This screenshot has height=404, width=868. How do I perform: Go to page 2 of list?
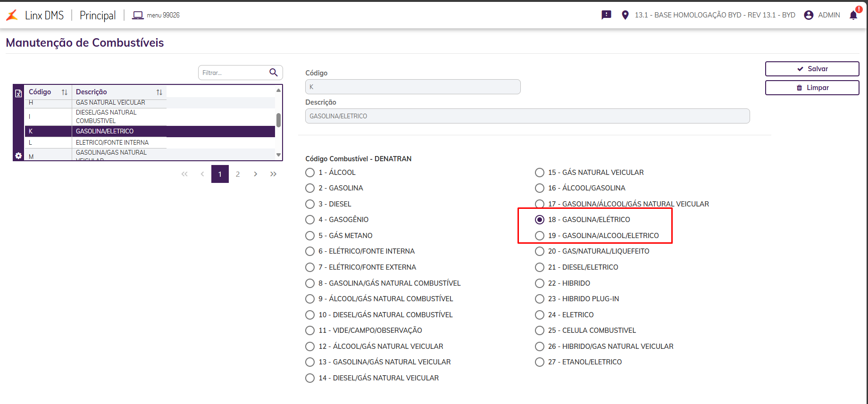(x=238, y=174)
